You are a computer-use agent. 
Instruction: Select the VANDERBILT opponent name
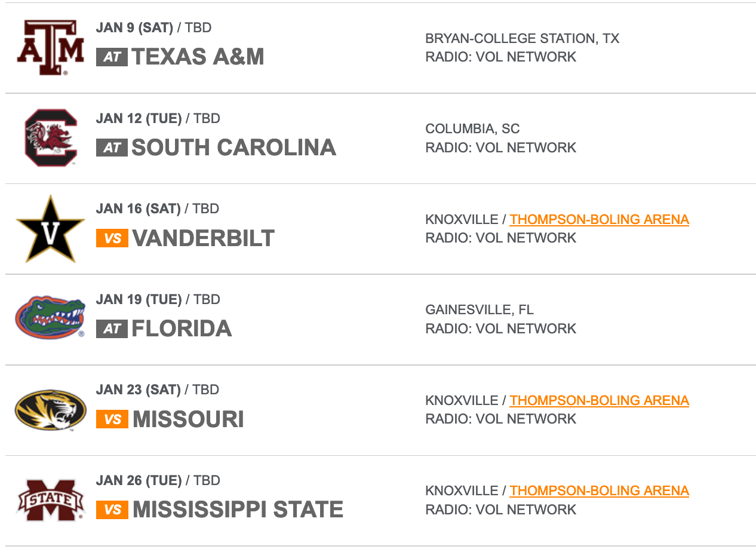click(203, 238)
